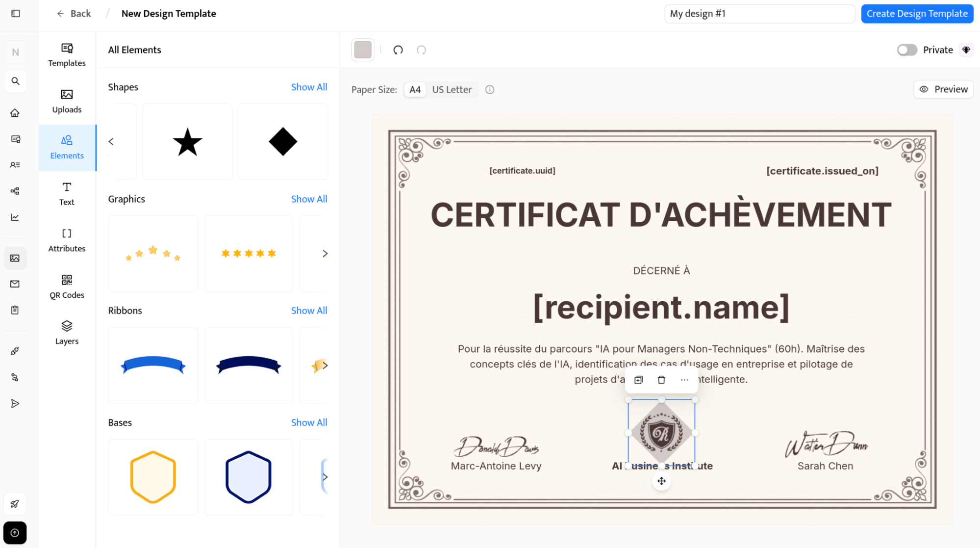Go to the home icon in left rail

[x=15, y=113]
